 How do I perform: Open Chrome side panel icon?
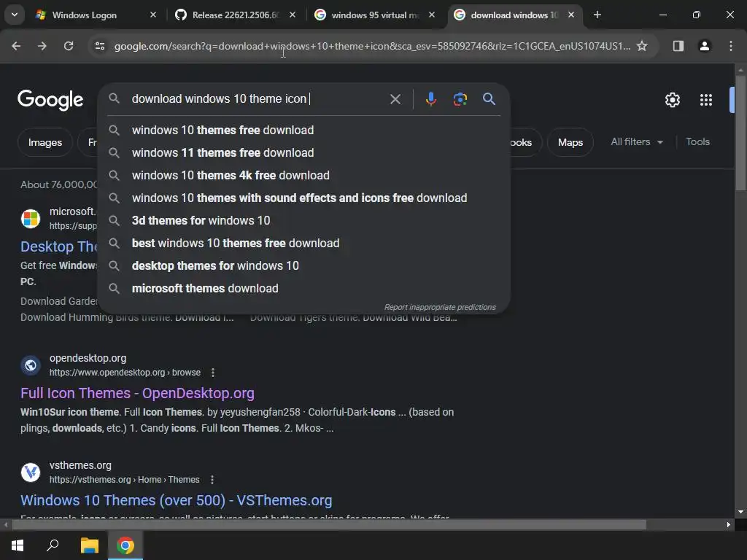(x=678, y=46)
